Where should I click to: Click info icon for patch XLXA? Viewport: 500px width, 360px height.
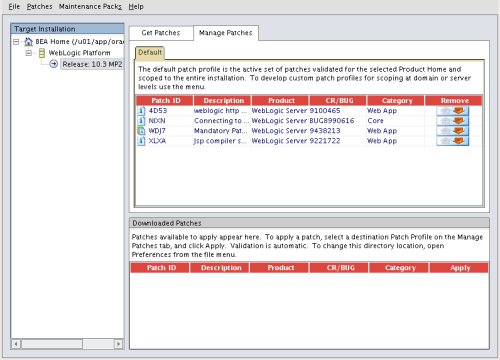click(x=142, y=141)
